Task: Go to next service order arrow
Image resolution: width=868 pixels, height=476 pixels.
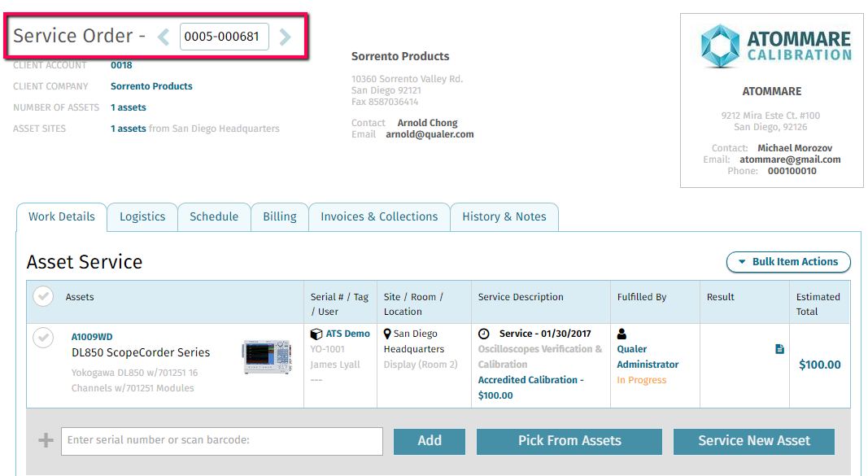Action: coord(285,37)
